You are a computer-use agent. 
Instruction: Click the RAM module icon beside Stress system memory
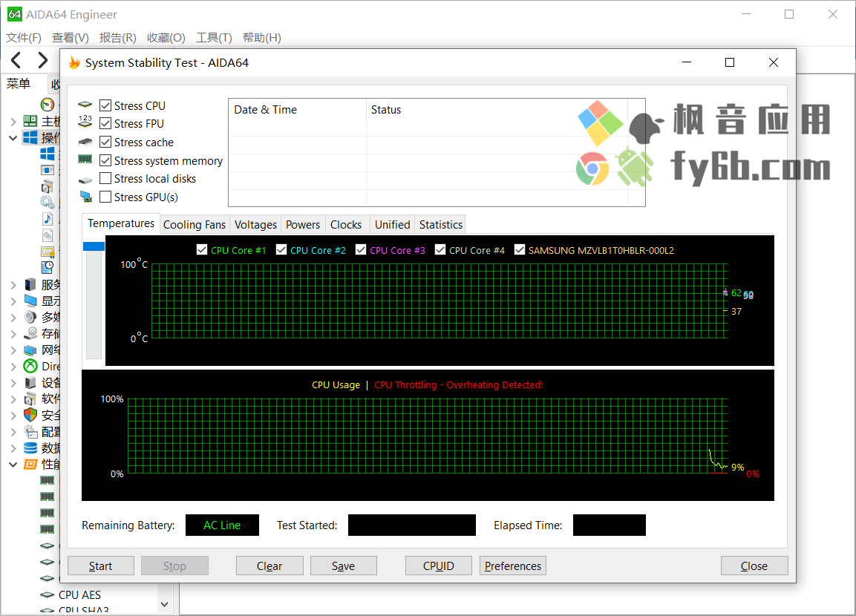click(x=85, y=160)
